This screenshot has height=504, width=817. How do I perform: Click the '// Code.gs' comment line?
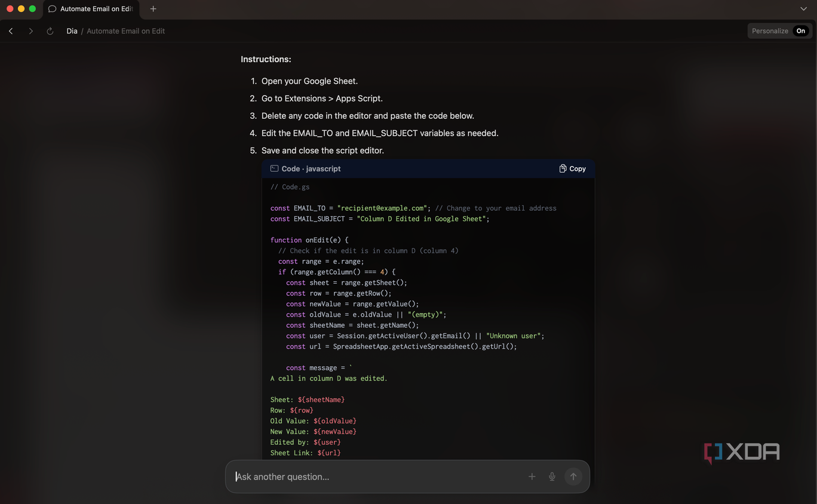290,187
